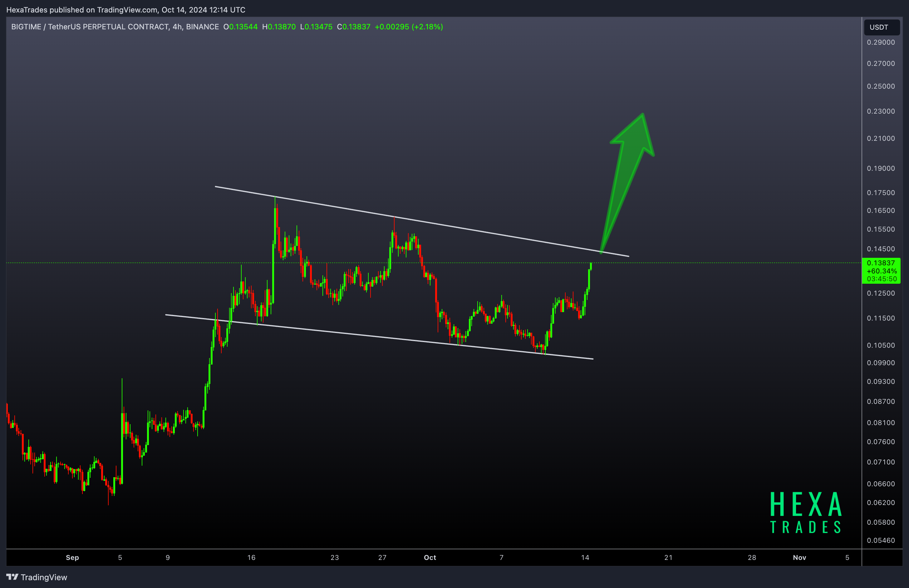Click the 0.14500 price axis label

click(x=881, y=249)
